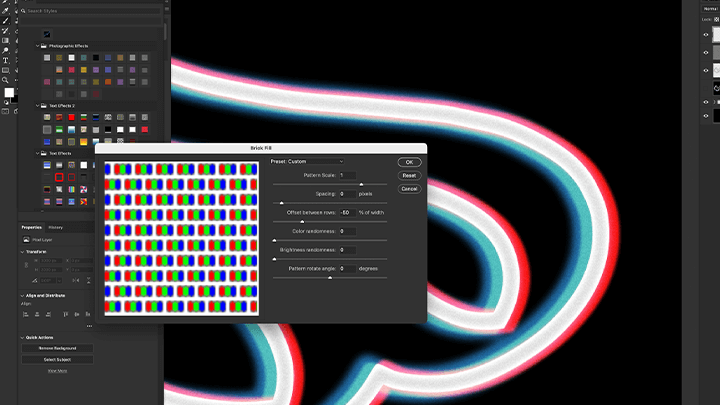Select the Dodge tool

click(6, 51)
